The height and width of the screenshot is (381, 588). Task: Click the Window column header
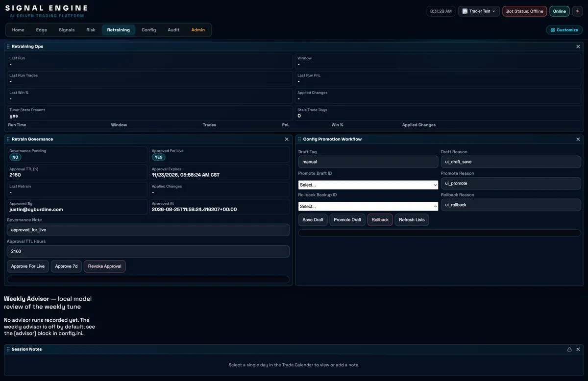pos(119,125)
